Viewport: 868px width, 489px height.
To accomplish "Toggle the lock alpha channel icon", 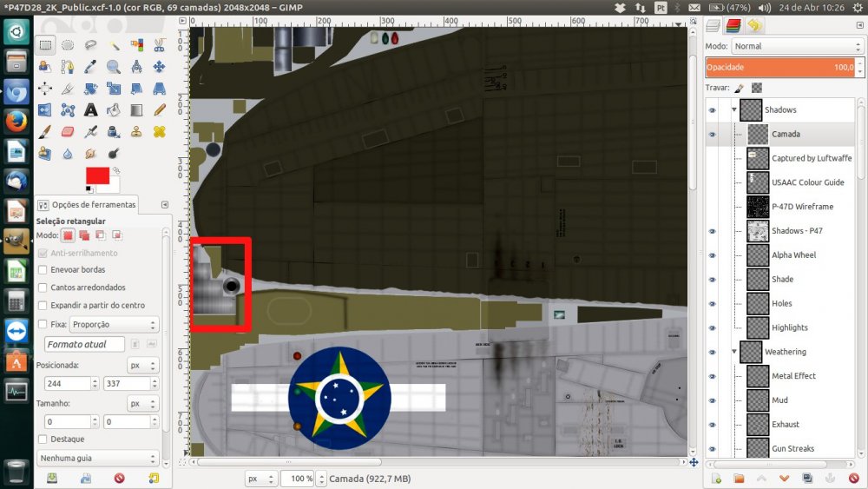I will pyautogui.click(x=757, y=88).
